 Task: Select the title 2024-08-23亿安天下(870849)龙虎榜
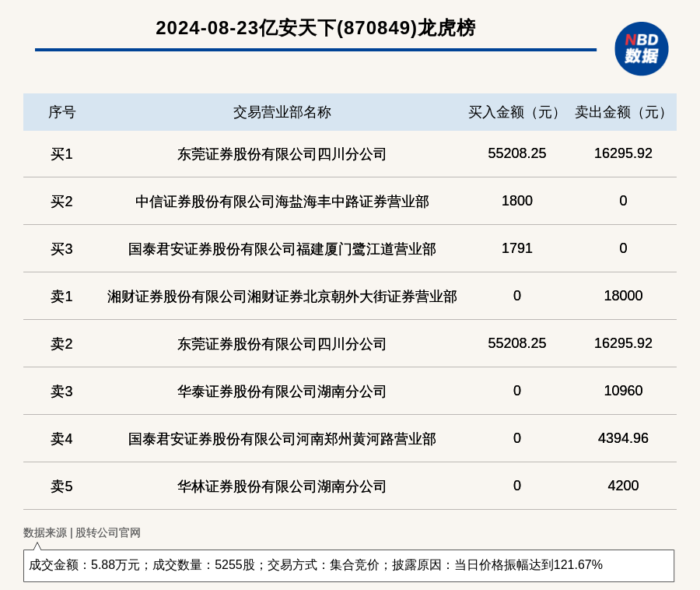pos(316,28)
